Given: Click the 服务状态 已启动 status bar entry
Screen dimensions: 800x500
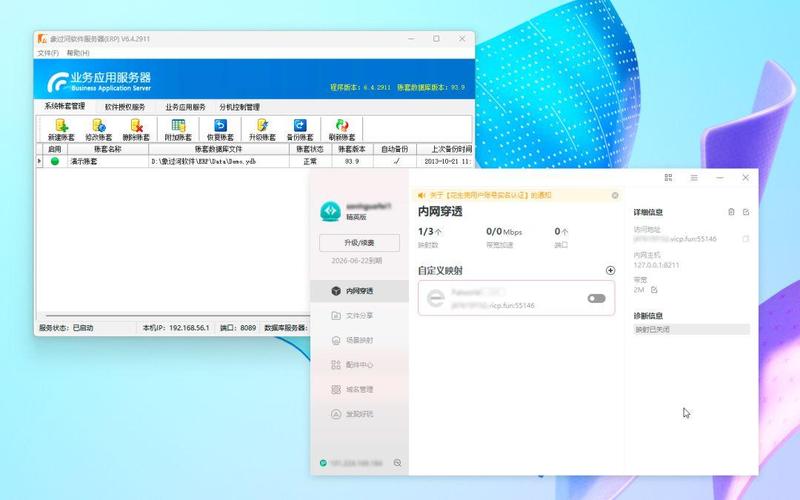Looking at the screenshot, I should [66, 328].
